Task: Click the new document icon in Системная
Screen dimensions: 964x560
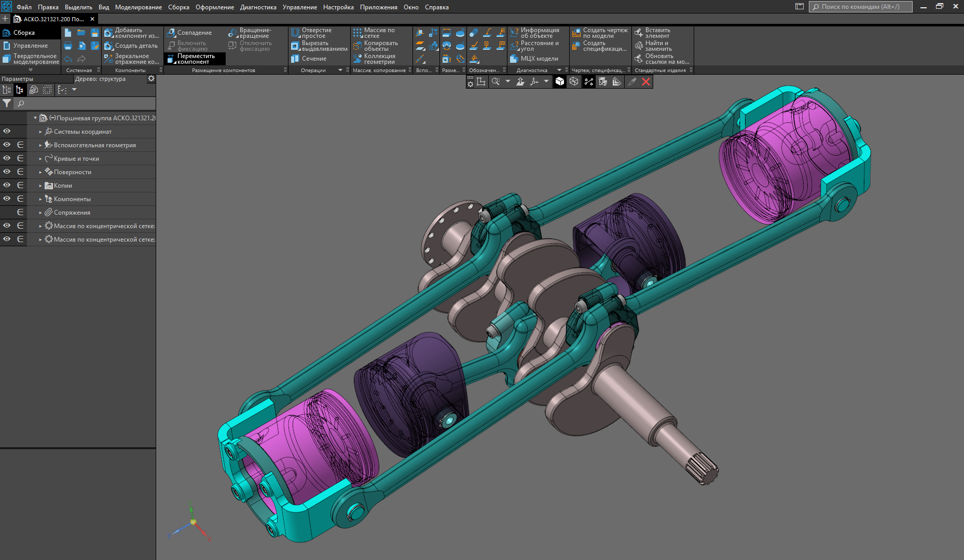Action: 68,33
